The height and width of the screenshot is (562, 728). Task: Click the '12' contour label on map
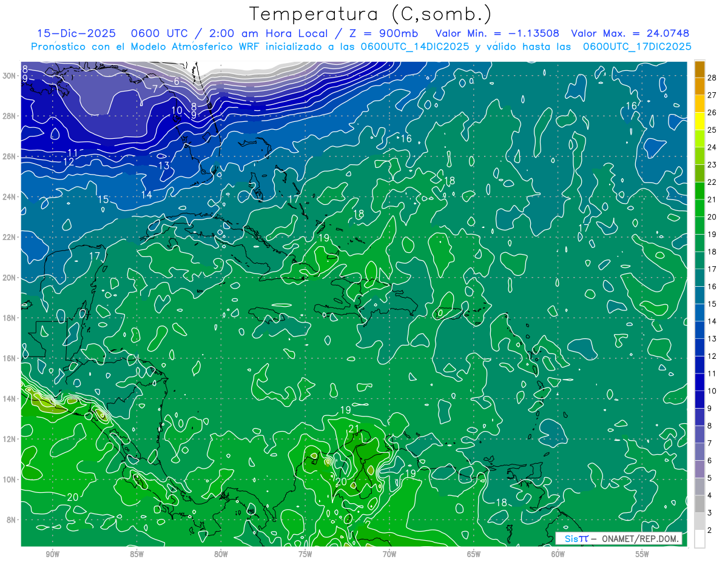coord(69,162)
